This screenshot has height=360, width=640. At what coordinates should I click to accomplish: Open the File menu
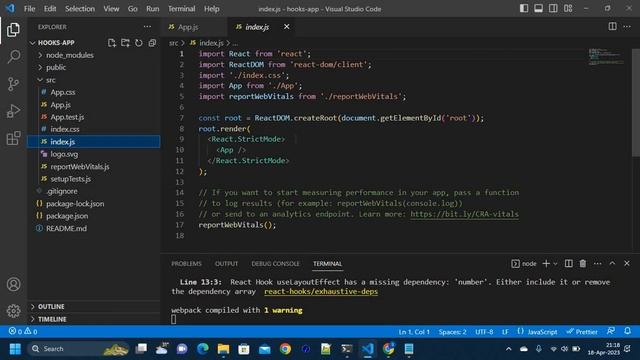[29, 9]
